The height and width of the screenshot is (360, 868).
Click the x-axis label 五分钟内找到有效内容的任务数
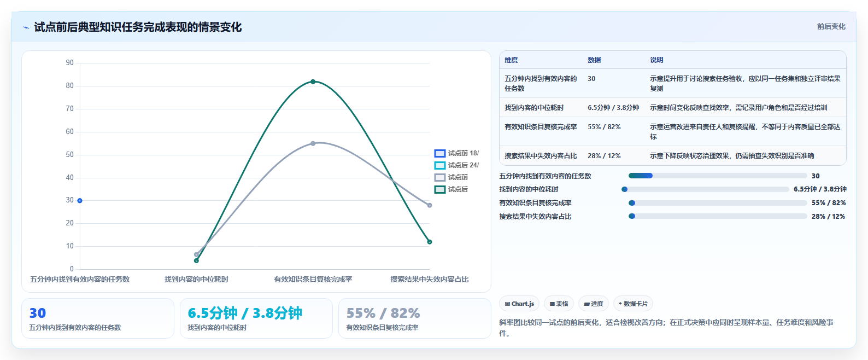coord(80,279)
